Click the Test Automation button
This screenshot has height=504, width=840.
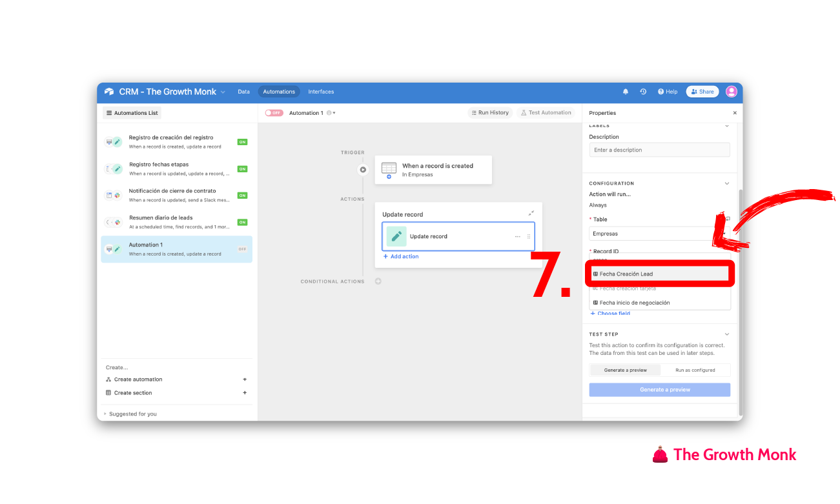pyautogui.click(x=546, y=113)
